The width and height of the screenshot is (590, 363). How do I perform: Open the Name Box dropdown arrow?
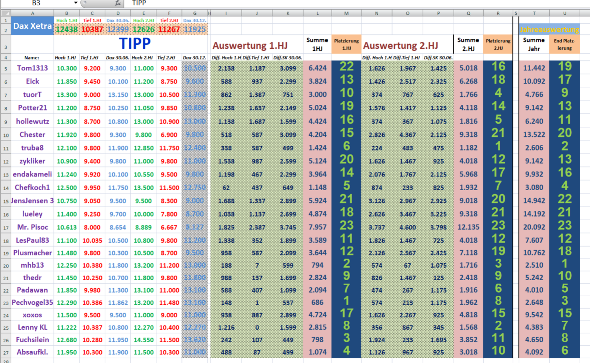click(76, 3)
